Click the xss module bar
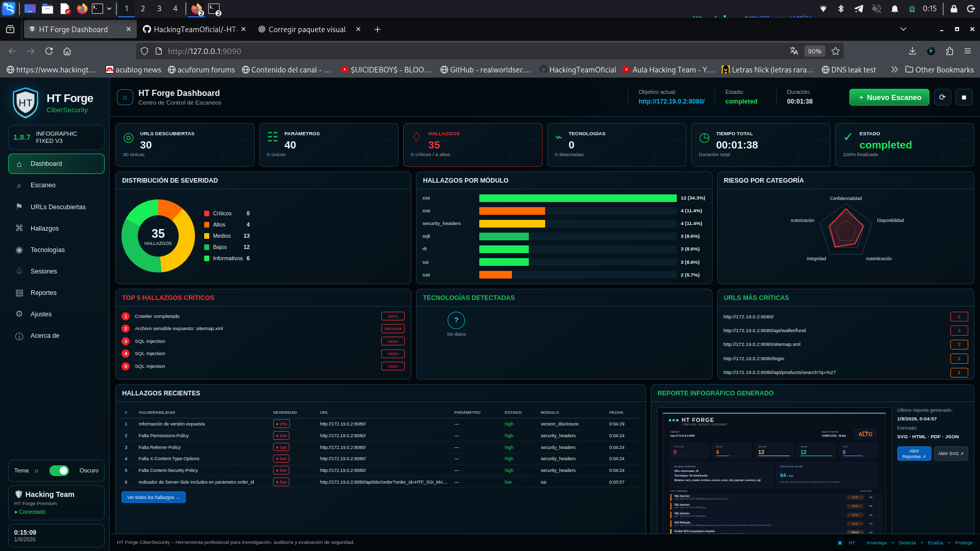Viewport: 980px width, 551px height. click(x=578, y=198)
